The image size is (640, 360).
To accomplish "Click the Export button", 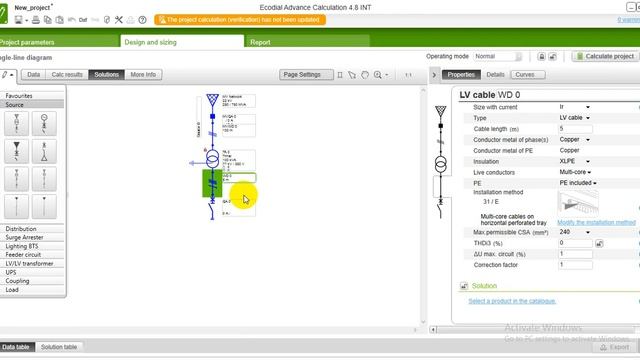I will 615,347.
